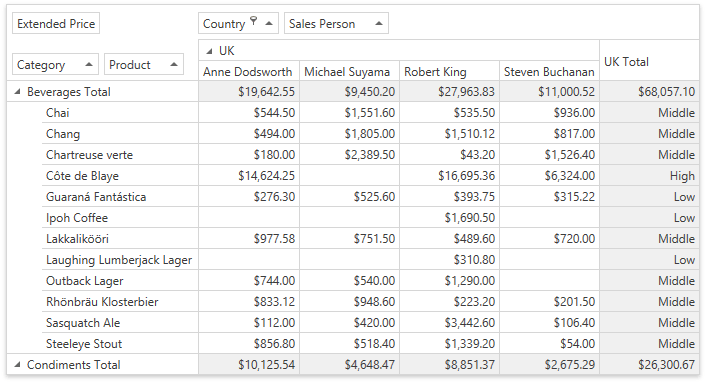Click the Product field sort arrow

point(174,64)
